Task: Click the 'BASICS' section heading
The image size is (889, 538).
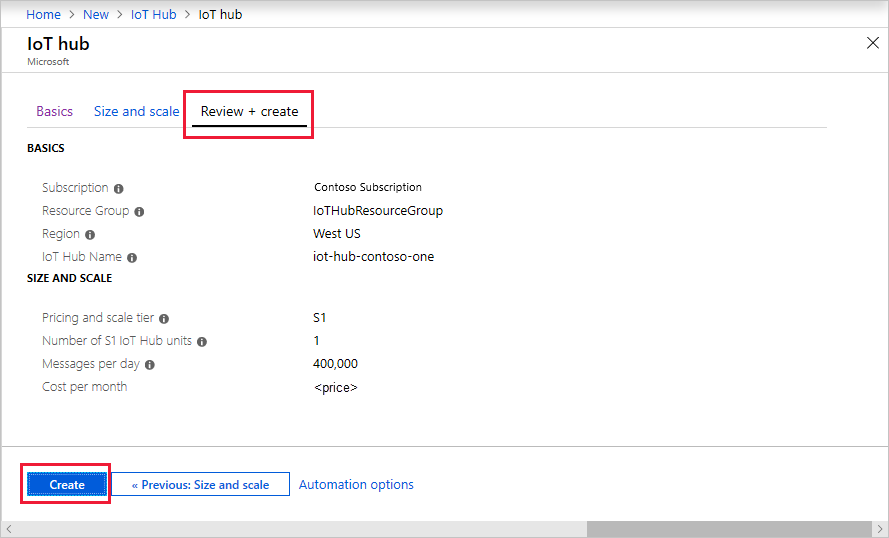Action: point(46,149)
